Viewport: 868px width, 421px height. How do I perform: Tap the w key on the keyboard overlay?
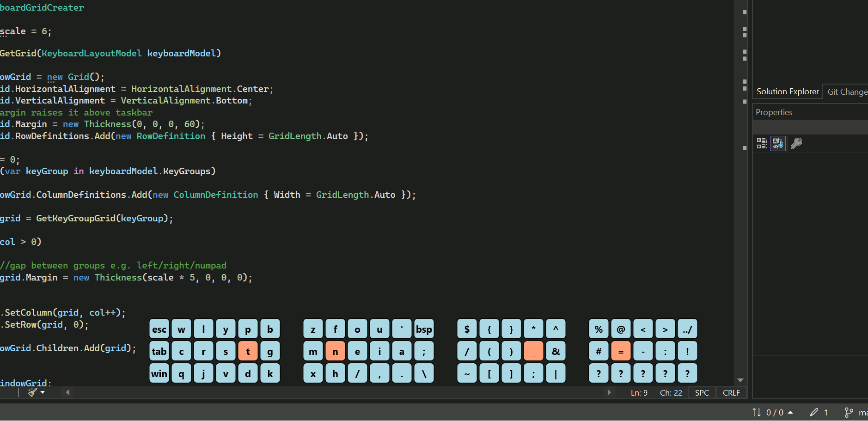tap(181, 329)
